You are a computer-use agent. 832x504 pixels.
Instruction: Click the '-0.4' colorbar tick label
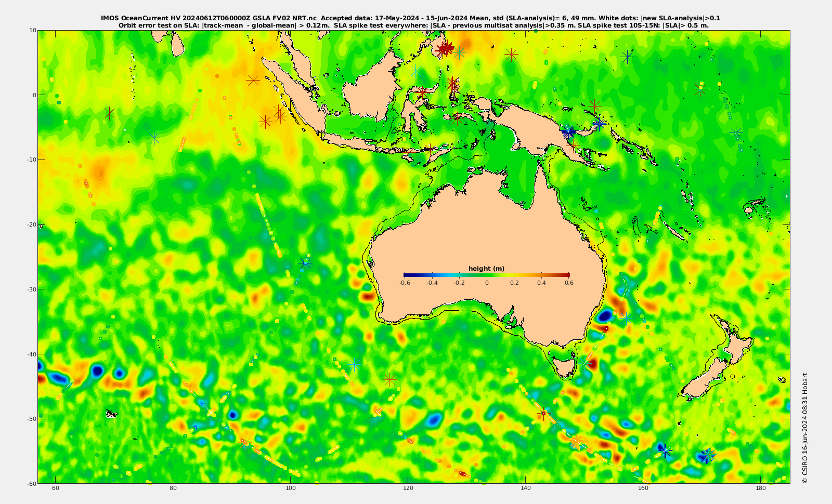(432, 283)
